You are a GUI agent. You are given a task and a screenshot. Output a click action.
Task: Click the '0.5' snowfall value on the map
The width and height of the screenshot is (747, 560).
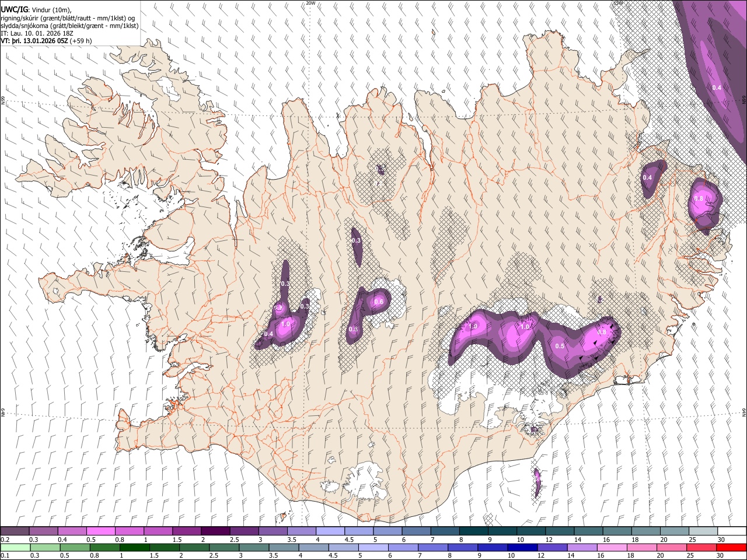[x=560, y=346]
